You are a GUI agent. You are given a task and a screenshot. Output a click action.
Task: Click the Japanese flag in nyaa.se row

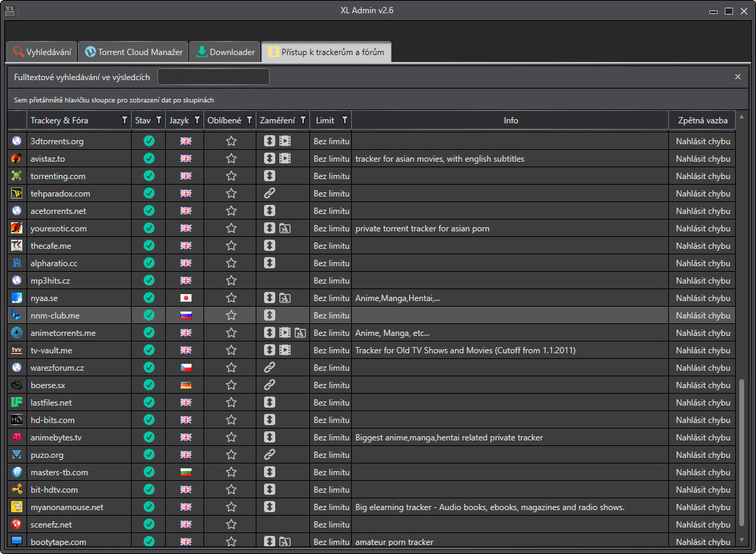(x=185, y=298)
